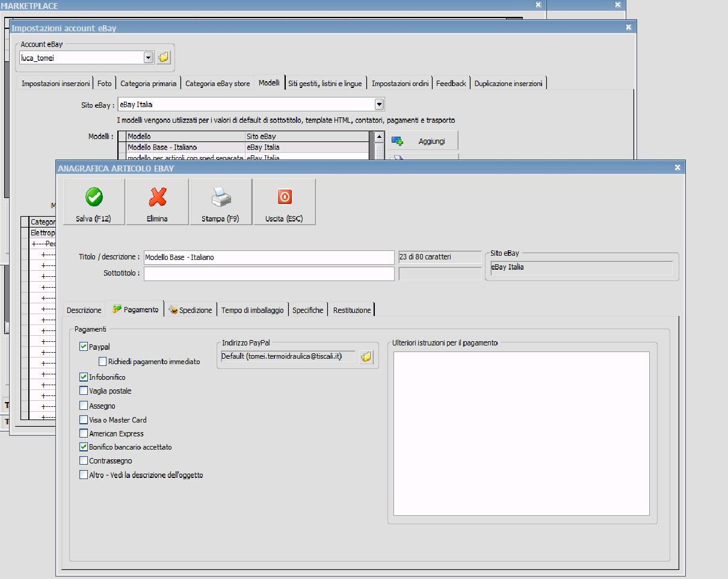Open Impostazioni inserzioni tab

tap(56, 84)
